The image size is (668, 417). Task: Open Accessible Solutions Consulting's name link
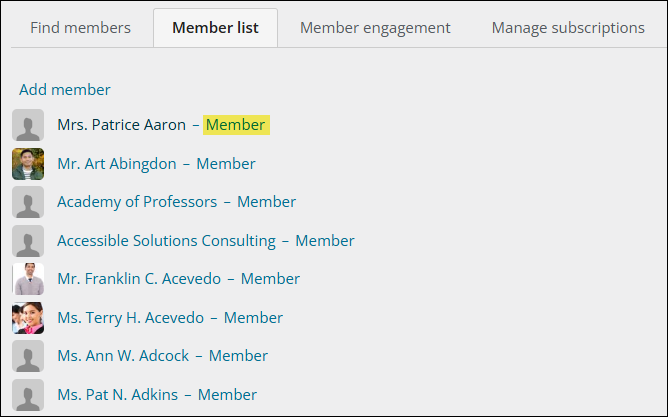(x=166, y=241)
